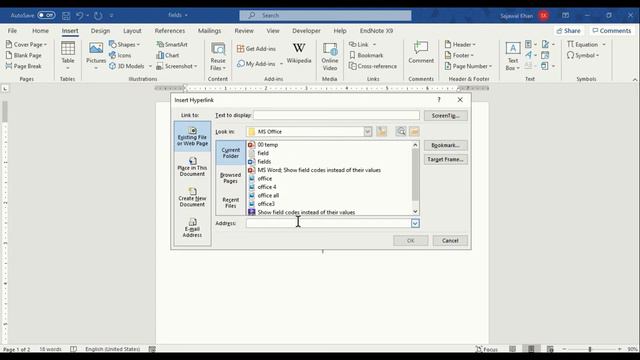Image resolution: width=640 pixels, height=360 pixels.
Task: Click the Redo icon in title bar
Action: tap(98, 16)
